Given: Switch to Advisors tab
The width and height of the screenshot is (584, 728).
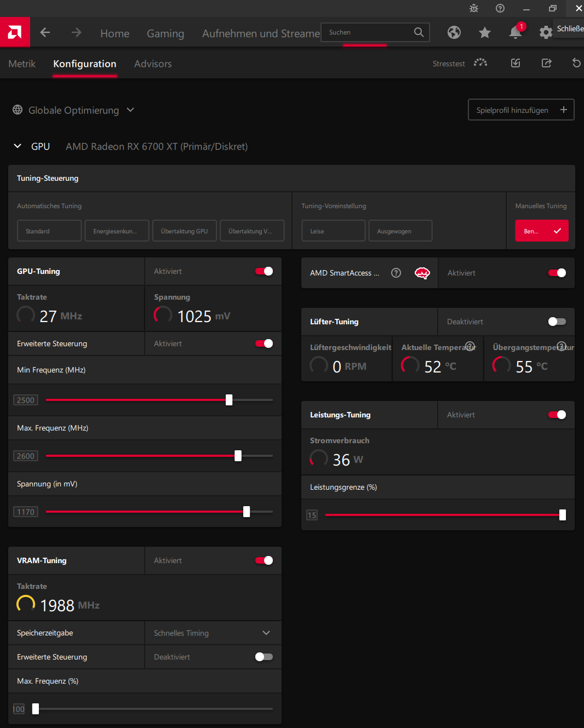Looking at the screenshot, I should 153,64.
